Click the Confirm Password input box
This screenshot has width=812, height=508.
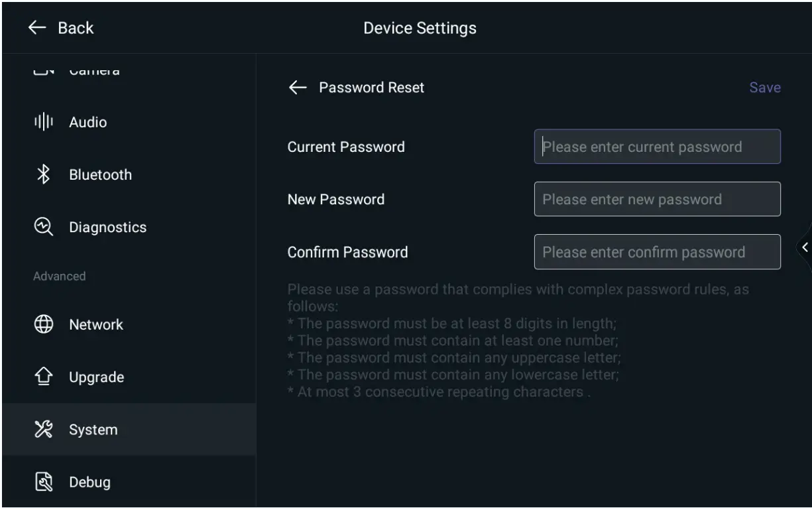tap(657, 252)
